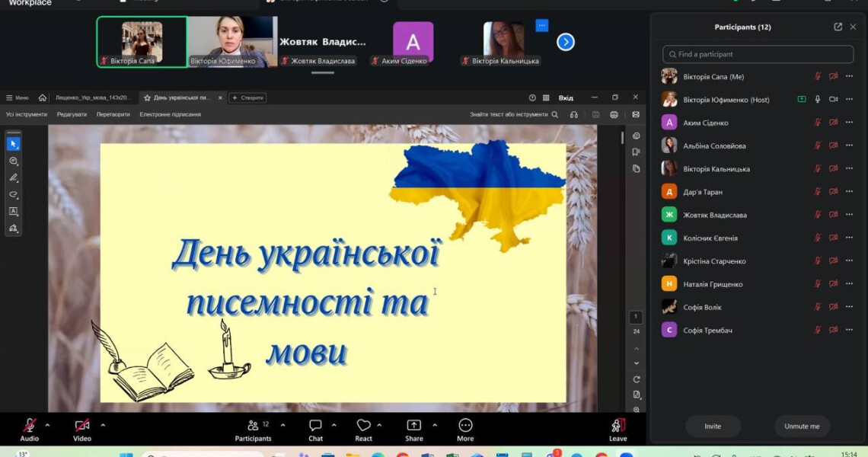Viewport: 868px width, 457px height.
Task: Click the Unmute me button
Action: pyautogui.click(x=802, y=426)
